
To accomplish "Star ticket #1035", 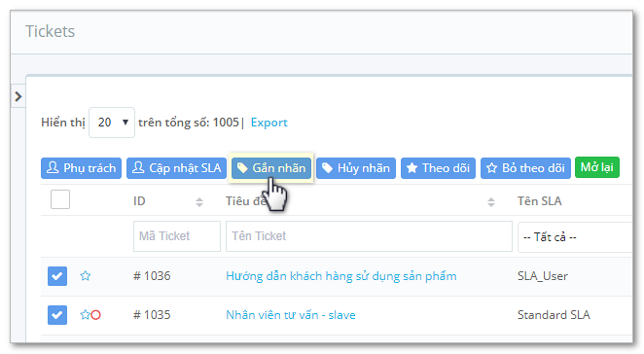I will point(85,315).
